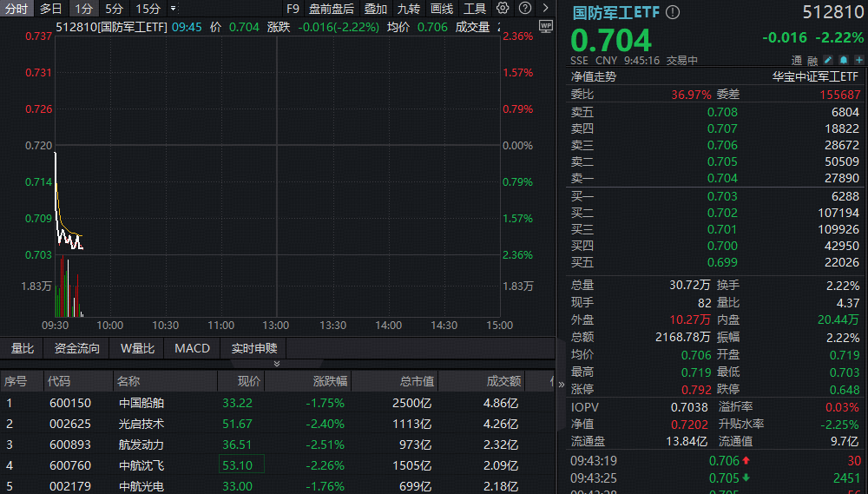Open the 资金流向 tab
The height and width of the screenshot is (494, 868).
click(x=76, y=348)
